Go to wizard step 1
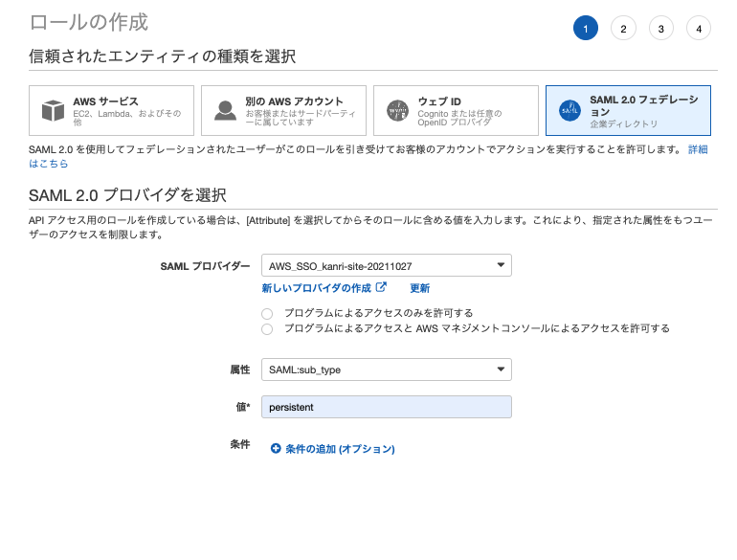The height and width of the screenshot is (560, 737). click(x=585, y=28)
